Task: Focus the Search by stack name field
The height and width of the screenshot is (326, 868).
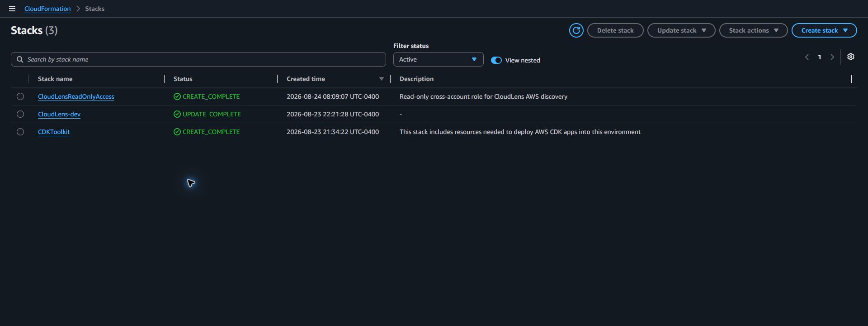Action: [198, 59]
